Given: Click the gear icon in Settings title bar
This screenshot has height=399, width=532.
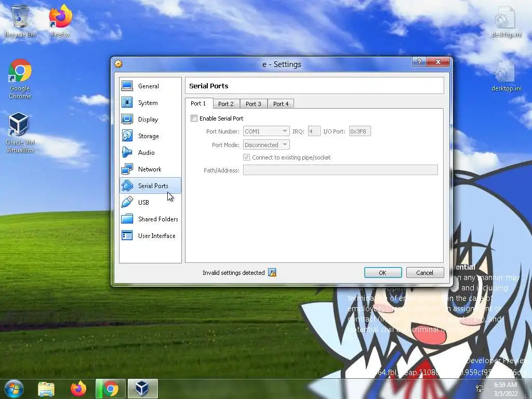Looking at the screenshot, I should [x=118, y=64].
